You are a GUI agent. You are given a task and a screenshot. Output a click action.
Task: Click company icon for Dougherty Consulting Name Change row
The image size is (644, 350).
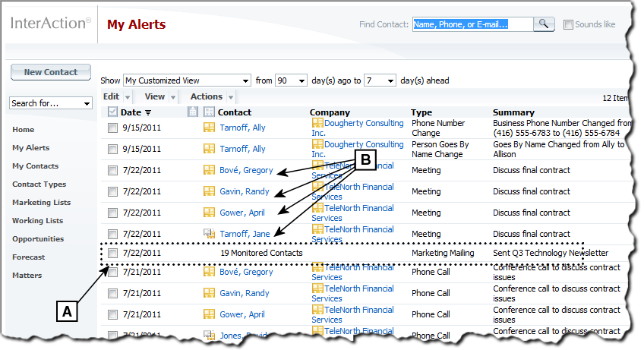pos(317,143)
